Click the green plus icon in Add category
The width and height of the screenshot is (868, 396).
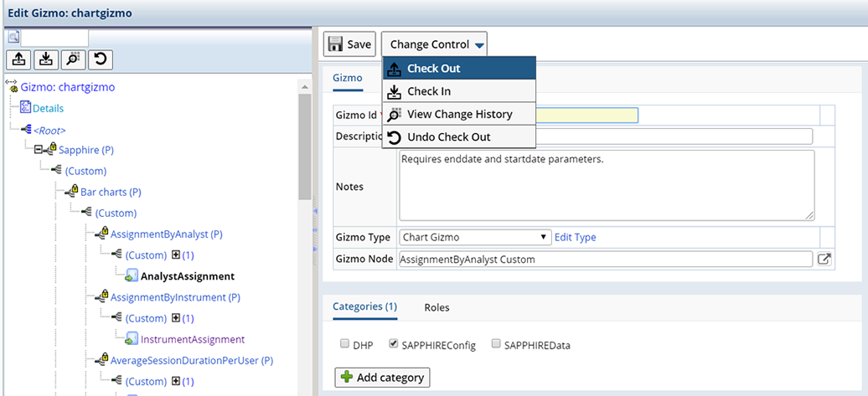pos(347,378)
